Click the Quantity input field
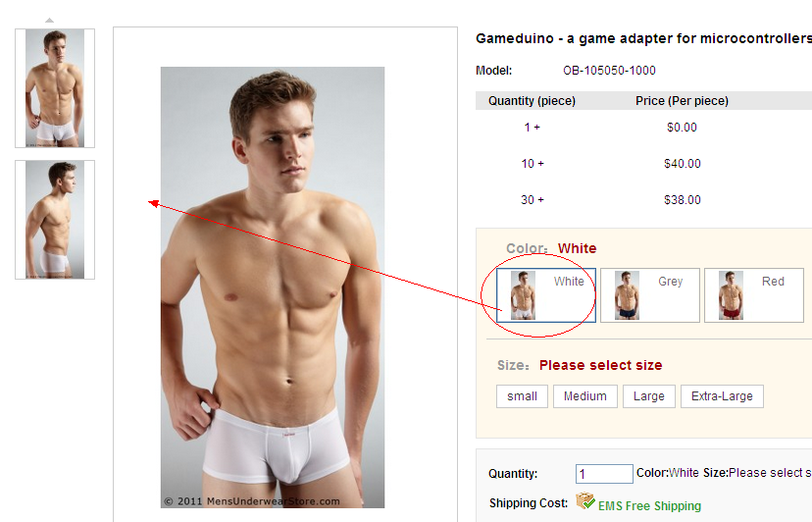 (604, 474)
